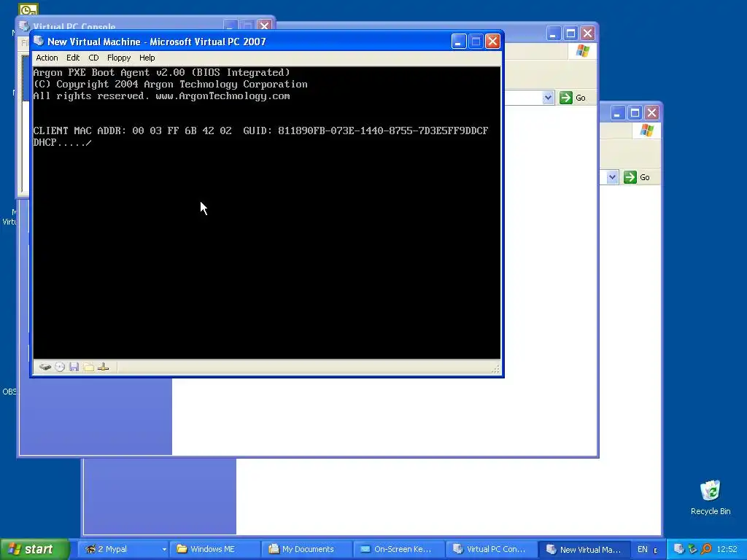
Task: Open the CD menu
Action: pos(93,58)
